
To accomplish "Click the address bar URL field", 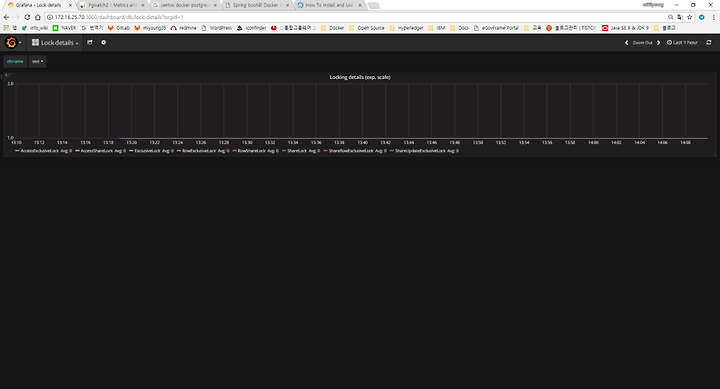I will tap(358, 17).
